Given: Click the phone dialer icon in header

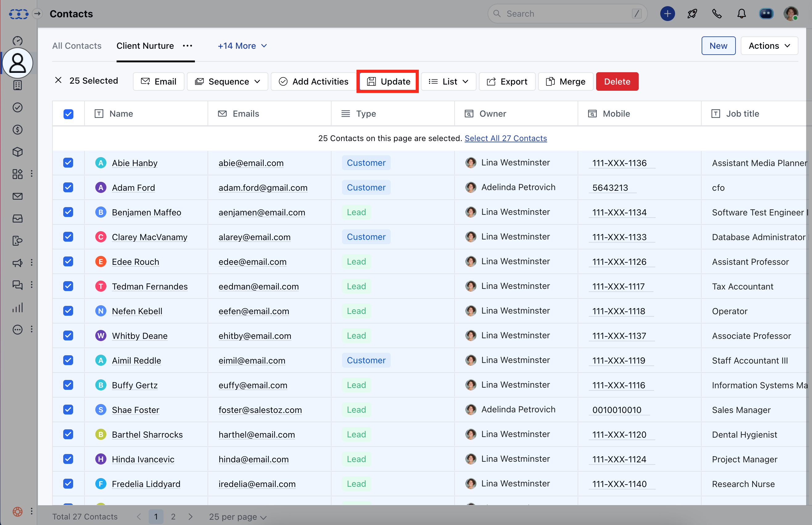Looking at the screenshot, I should coord(717,14).
